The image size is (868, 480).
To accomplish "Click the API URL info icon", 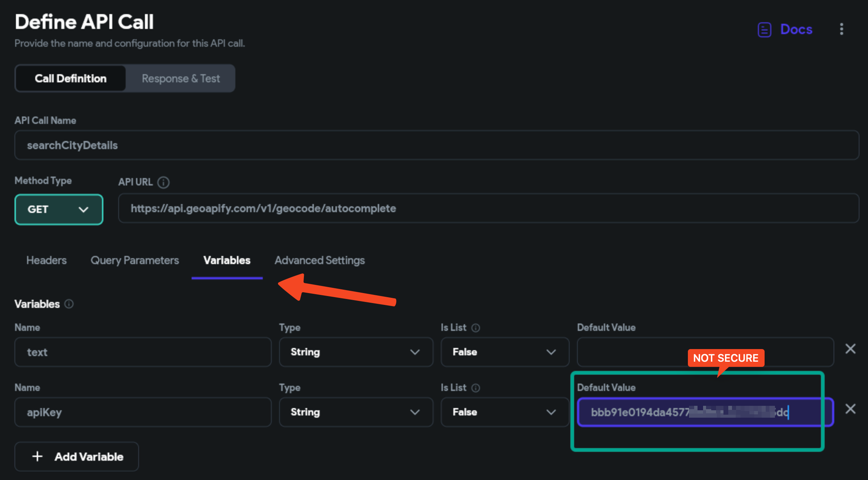I will click(x=163, y=183).
